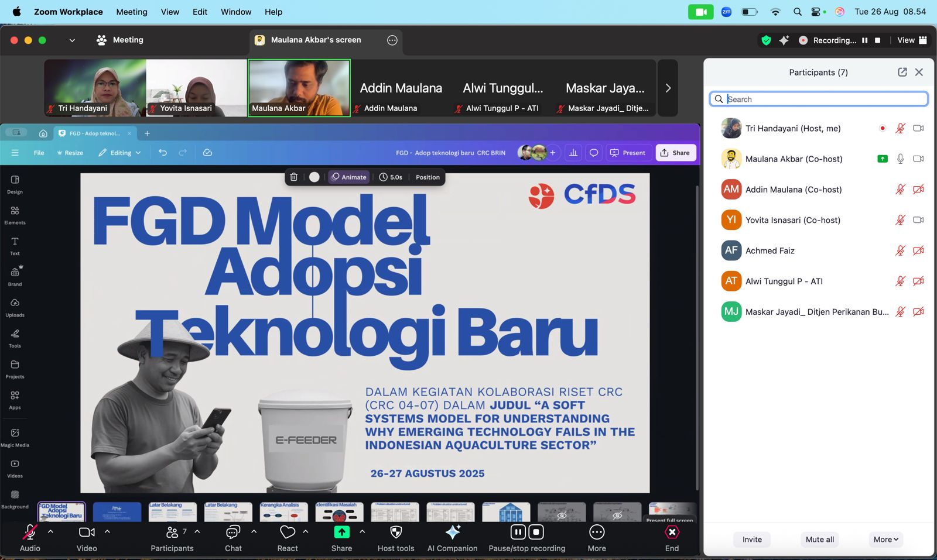Viewport: 937px width, 560px height.
Task: Select the Kerangka Analisis slide thumbnail
Action: (283, 512)
